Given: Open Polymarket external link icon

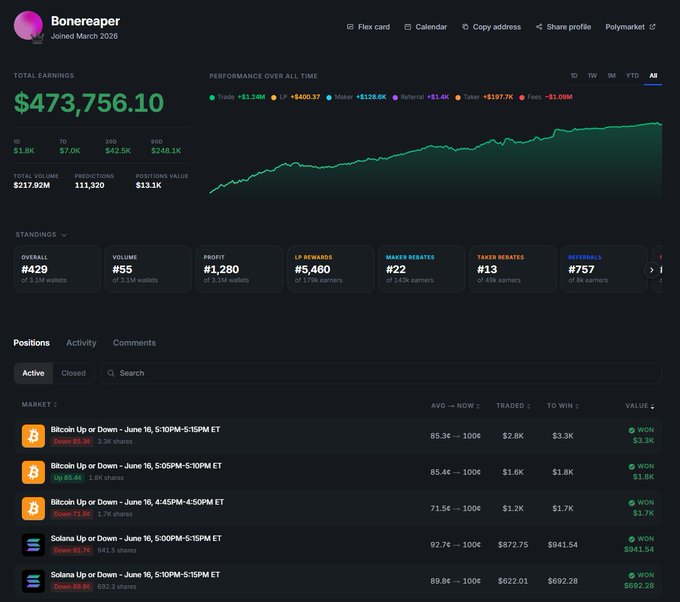Looking at the screenshot, I should point(652,27).
